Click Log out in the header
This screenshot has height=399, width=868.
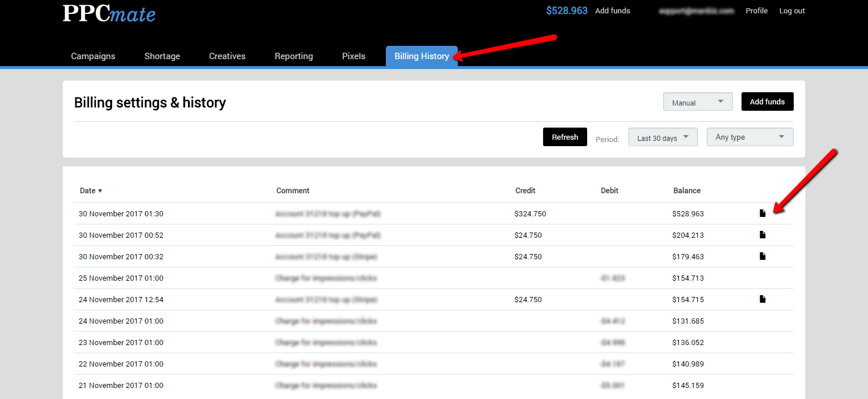(791, 11)
